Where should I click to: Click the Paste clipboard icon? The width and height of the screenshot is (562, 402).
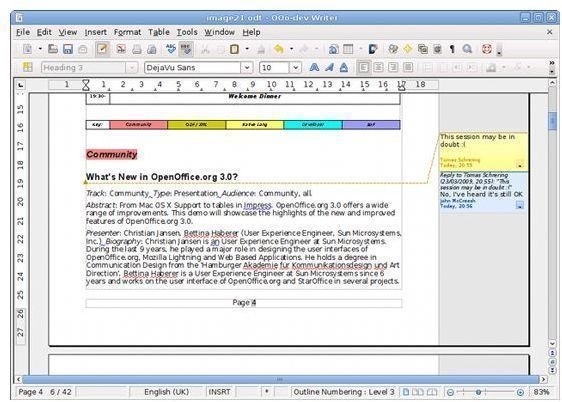pos(234,49)
